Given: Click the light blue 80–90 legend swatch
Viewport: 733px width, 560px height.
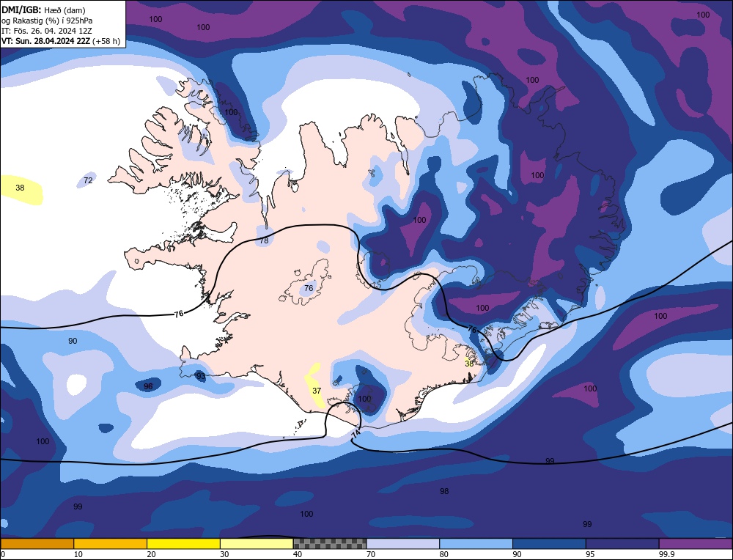Looking at the screenshot, I should [x=476, y=544].
